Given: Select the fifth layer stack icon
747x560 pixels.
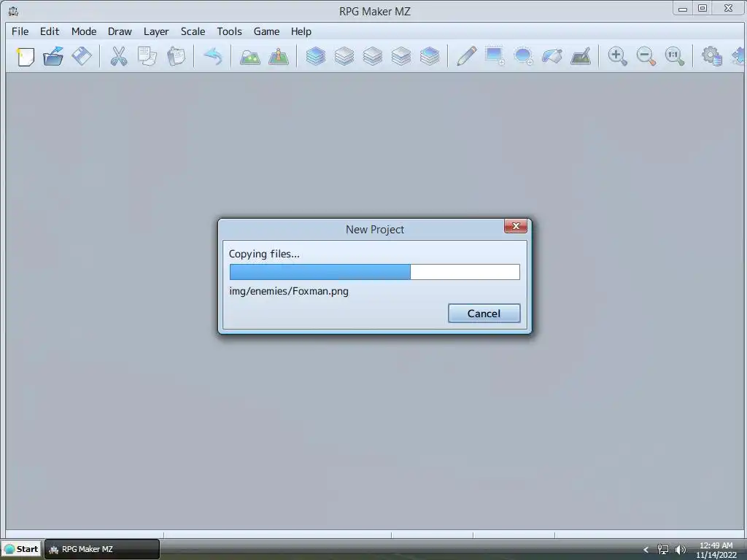Looking at the screenshot, I should click(430, 57).
